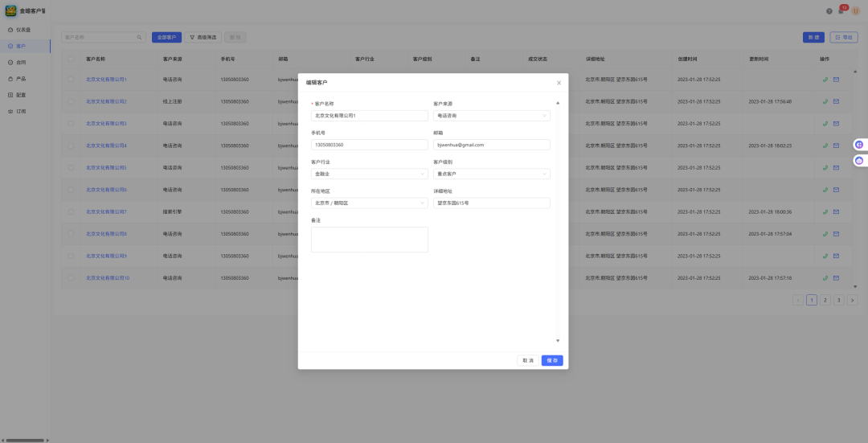Check the box for 北京文化有限公司9 row
Viewport: 868px width, 443px height.
[71, 256]
